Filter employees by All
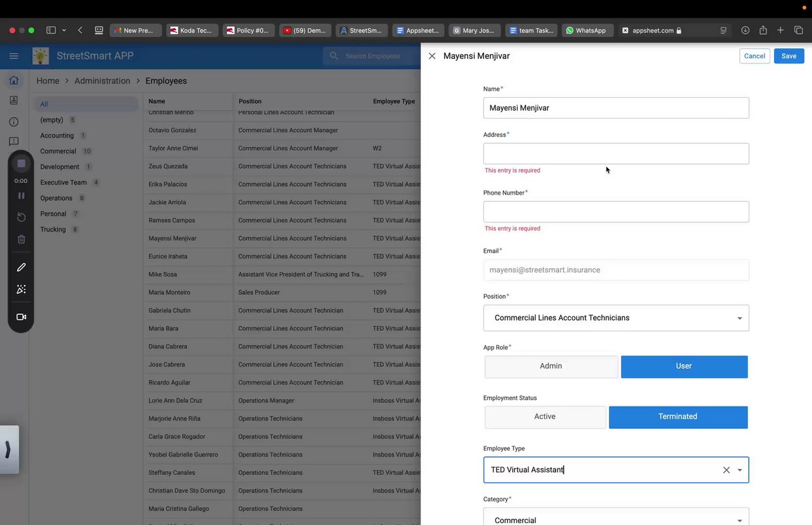Image resolution: width=812 pixels, height=525 pixels. (x=86, y=104)
